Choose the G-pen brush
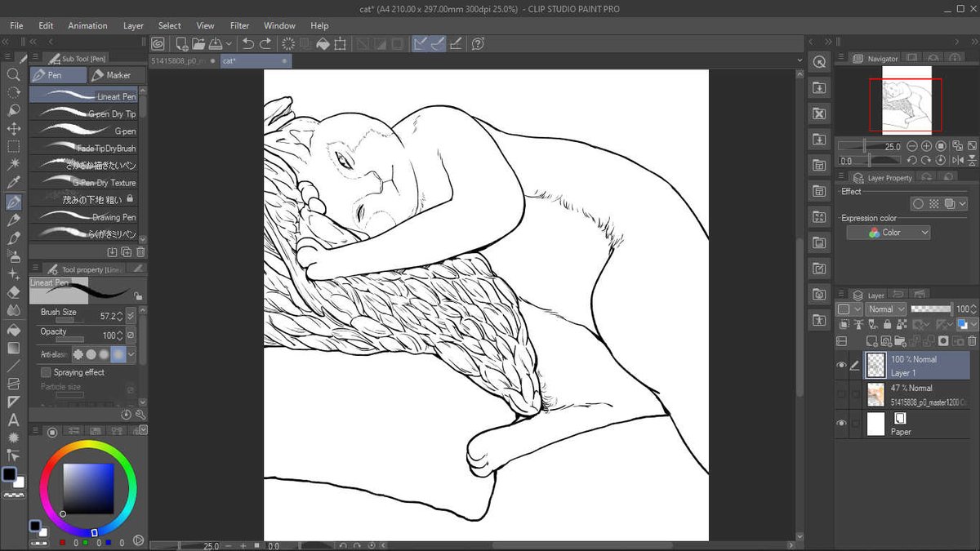980x551 pixels. coord(84,131)
